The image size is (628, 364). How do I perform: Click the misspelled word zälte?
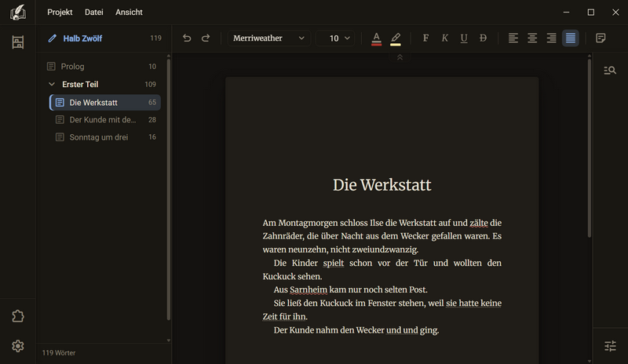[479, 223]
